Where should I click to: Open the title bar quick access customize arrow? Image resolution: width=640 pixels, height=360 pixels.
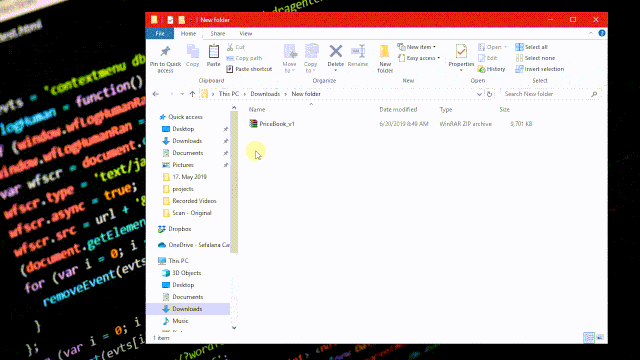click(x=191, y=20)
